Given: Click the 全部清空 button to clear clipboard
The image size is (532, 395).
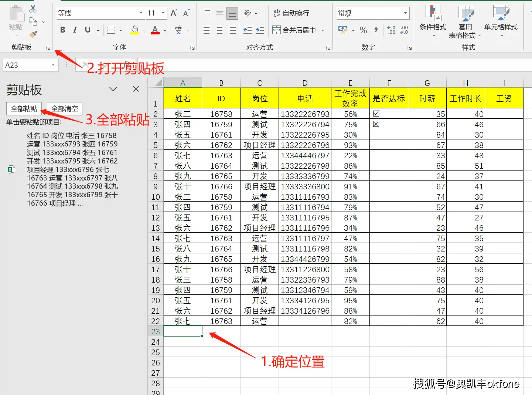Looking at the screenshot, I should coord(64,108).
